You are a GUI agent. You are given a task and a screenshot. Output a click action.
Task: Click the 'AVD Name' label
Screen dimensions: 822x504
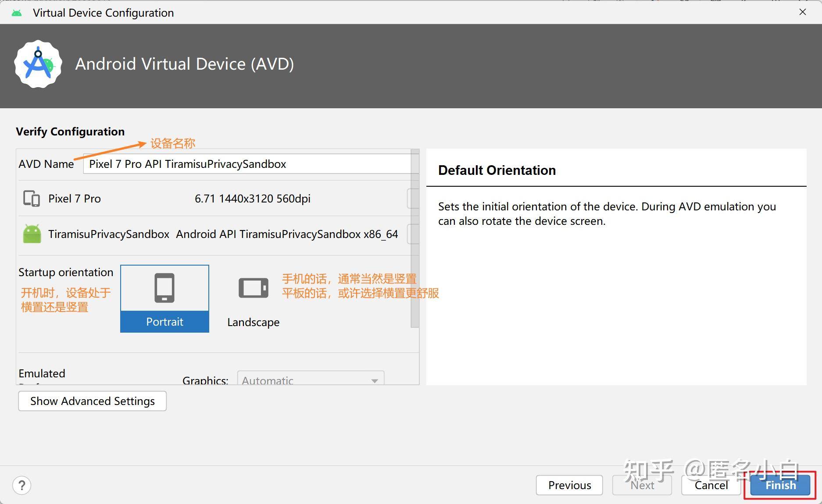point(46,164)
